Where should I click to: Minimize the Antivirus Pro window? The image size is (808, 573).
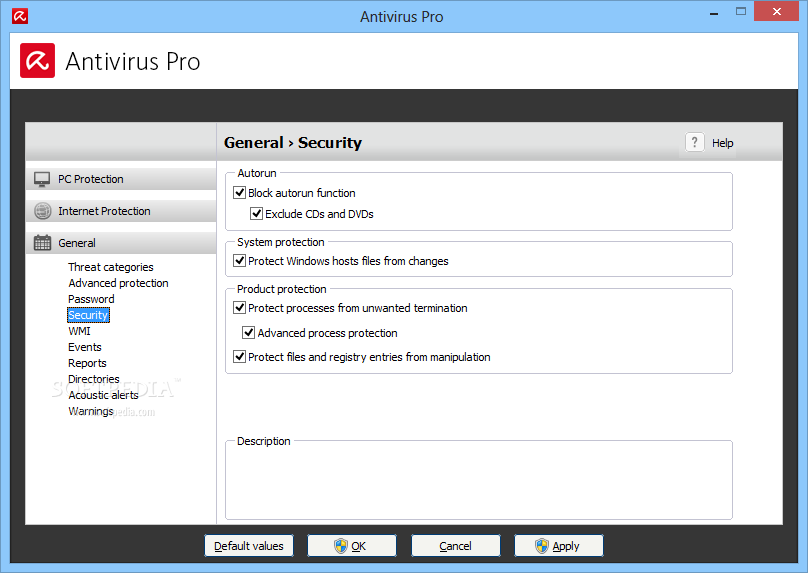pos(714,13)
